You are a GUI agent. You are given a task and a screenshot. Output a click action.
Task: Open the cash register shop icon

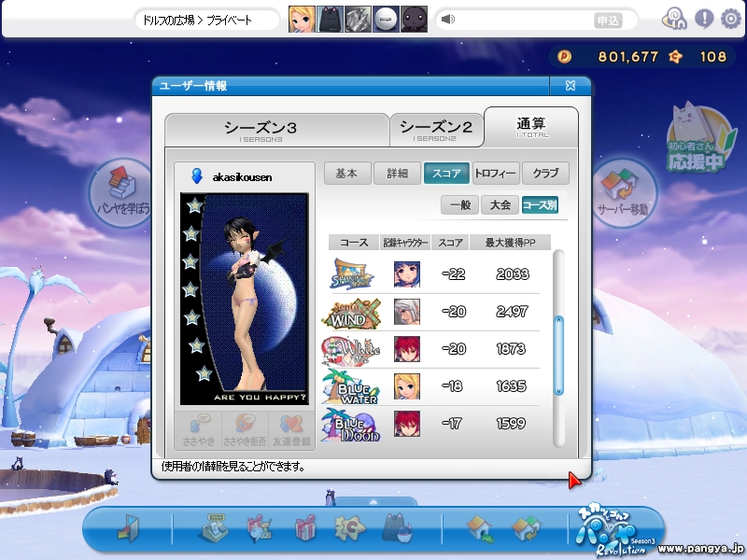tap(213, 527)
